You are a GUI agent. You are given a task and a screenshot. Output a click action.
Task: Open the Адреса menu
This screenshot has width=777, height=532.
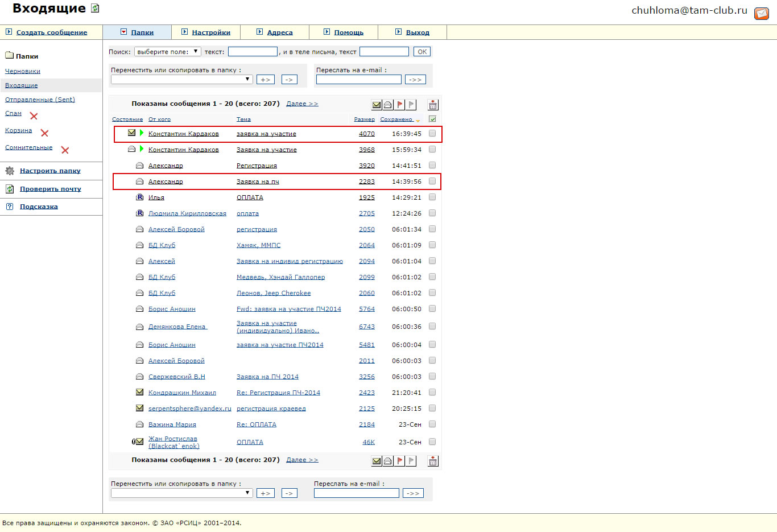[x=279, y=32]
